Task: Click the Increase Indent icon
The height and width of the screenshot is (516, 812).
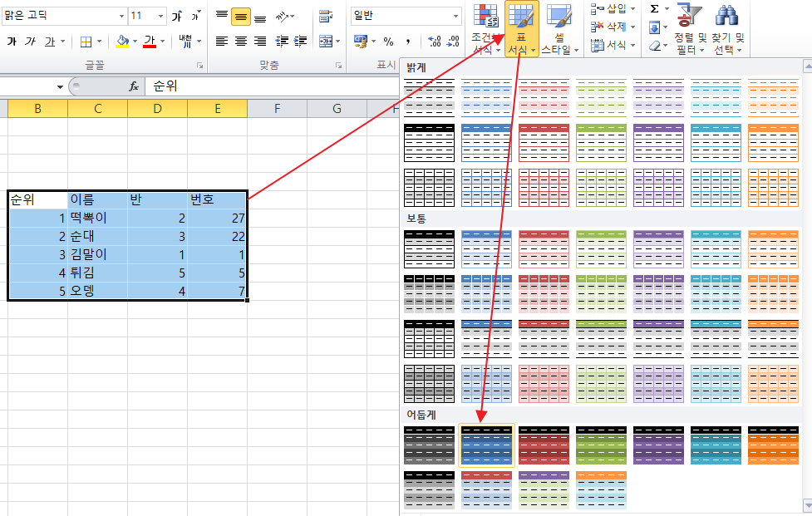Action: tap(300, 42)
